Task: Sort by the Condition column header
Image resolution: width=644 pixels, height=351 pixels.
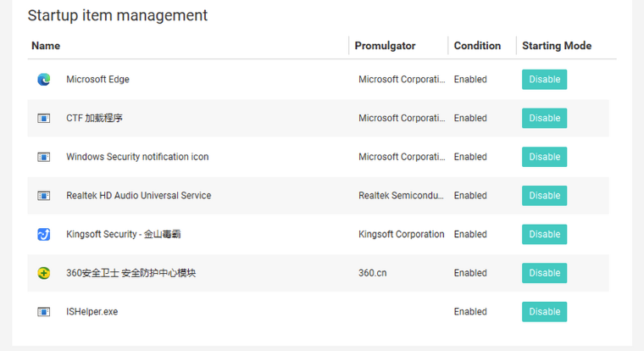Action: (x=477, y=46)
